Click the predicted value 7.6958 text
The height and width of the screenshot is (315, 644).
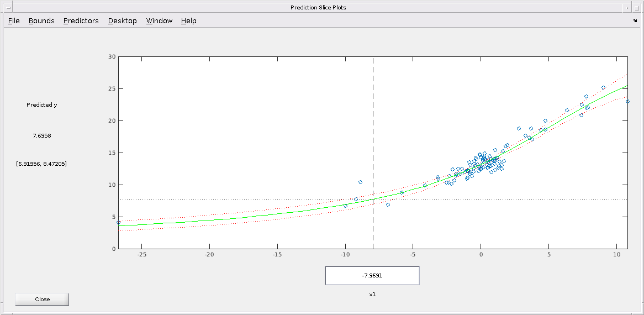pyautogui.click(x=42, y=135)
